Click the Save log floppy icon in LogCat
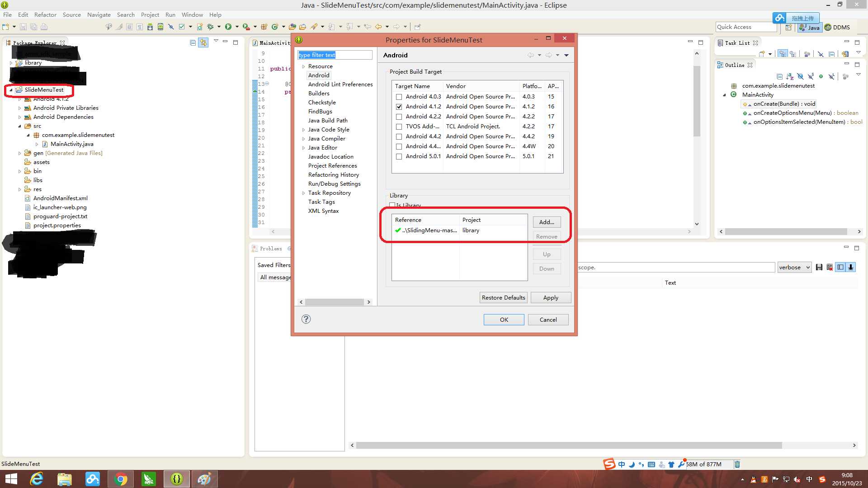Screen dimensions: 868x488 tap(819, 267)
